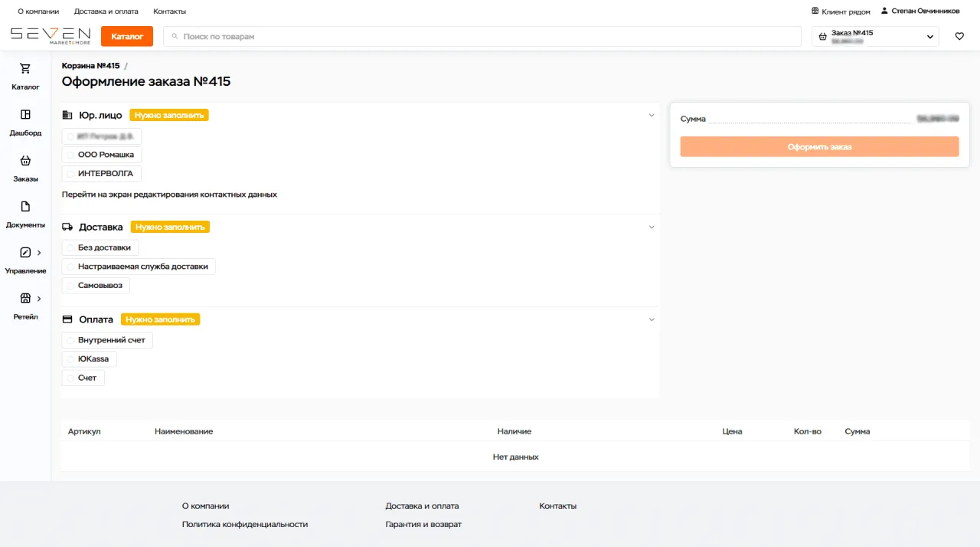Choose Самовывоз delivery option
This screenshot has height=547, width=980.
[96, 285]
